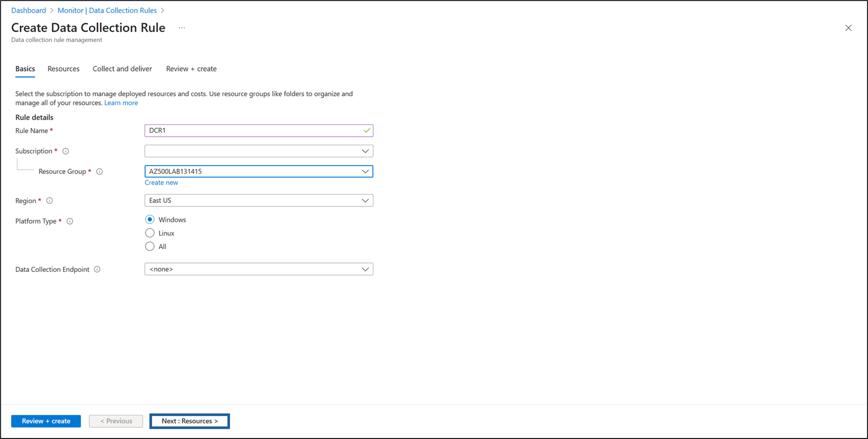
Task: Click the Resource Group info icon
Action: pyautogui.click(x=99, y=172)
